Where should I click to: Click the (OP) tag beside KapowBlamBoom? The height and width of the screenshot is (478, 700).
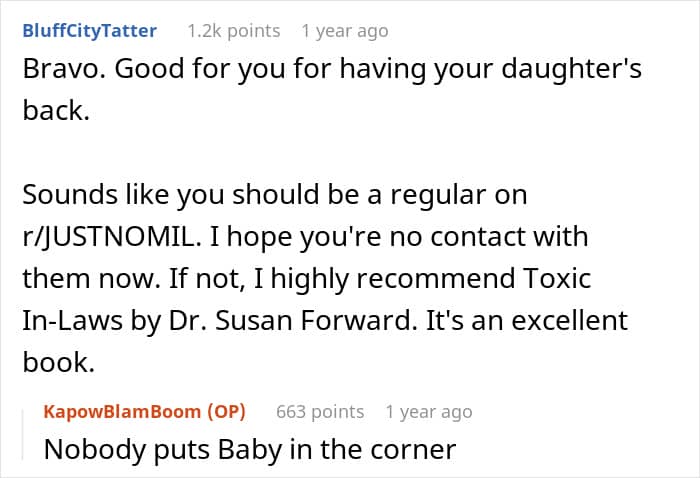click(224, 411)
